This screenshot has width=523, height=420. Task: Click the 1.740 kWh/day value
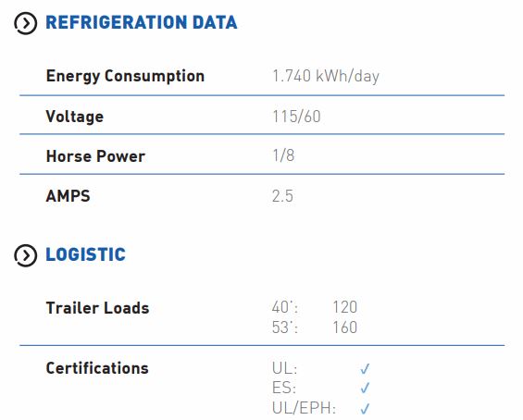[x=326, y=77]
